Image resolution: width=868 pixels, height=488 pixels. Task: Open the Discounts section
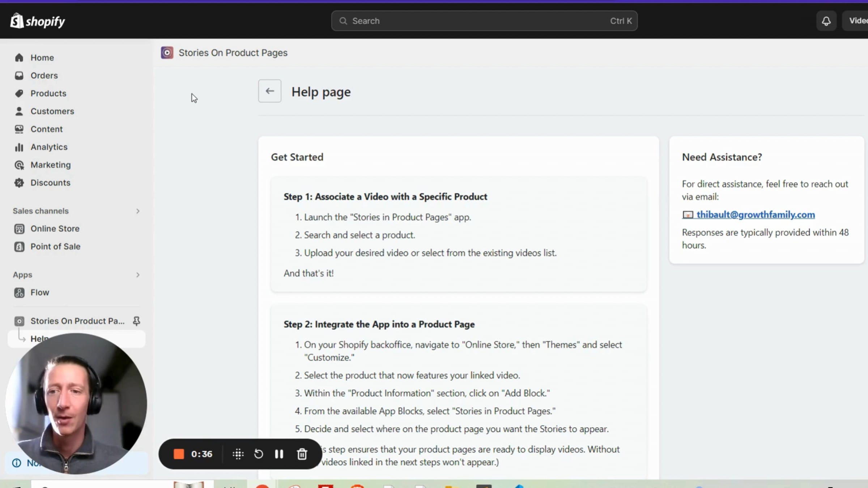51,183
